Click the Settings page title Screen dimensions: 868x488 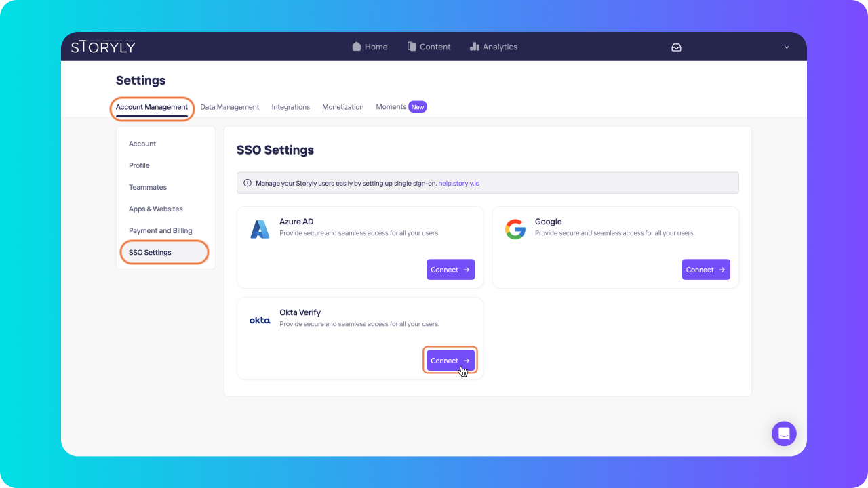(140, 80)
